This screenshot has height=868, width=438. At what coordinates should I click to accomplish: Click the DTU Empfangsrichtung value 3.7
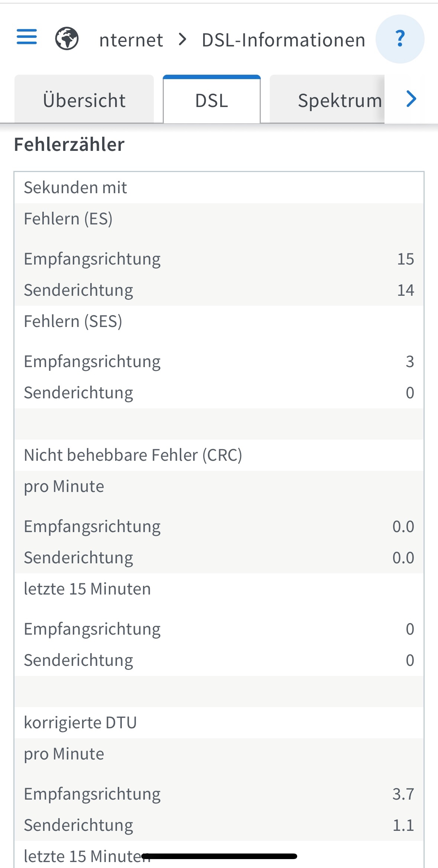coord(403,794)
